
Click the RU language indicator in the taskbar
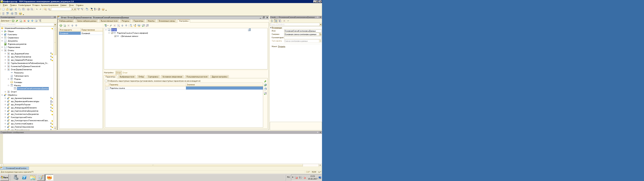tap(288, 177)
